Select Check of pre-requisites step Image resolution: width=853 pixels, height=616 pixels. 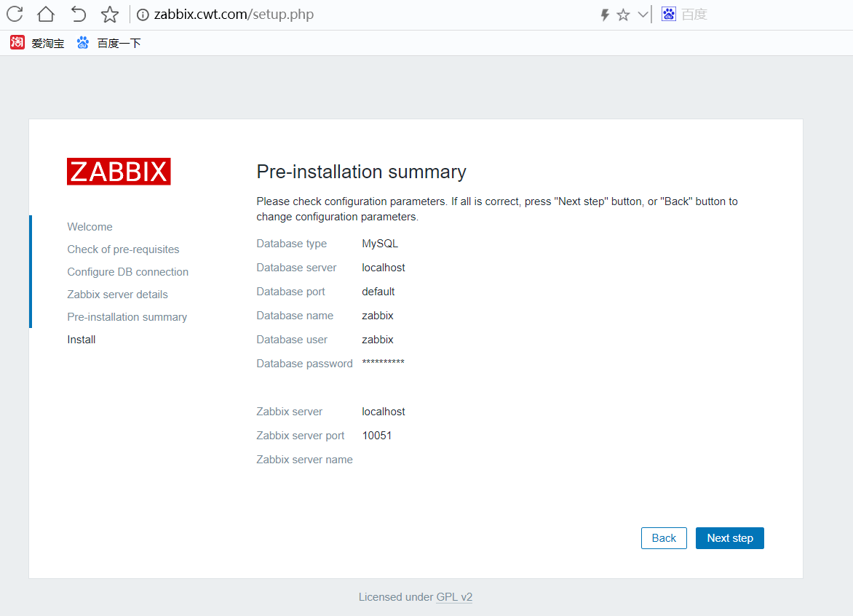123,249
